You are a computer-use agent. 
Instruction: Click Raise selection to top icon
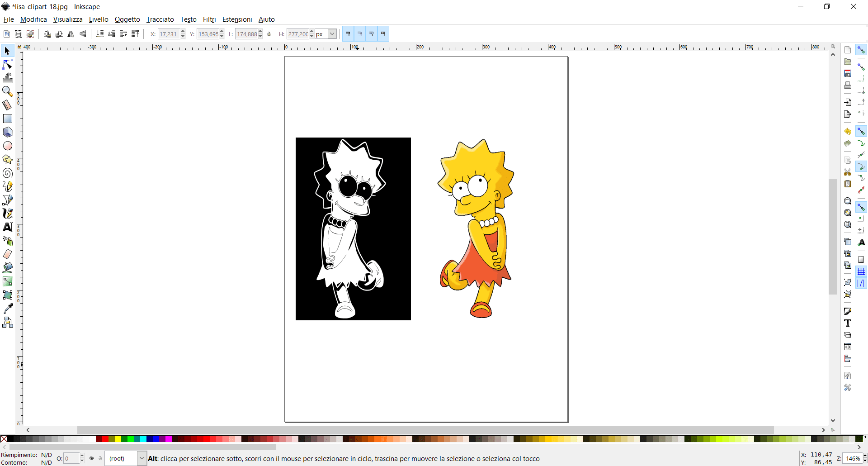[135, 34]
